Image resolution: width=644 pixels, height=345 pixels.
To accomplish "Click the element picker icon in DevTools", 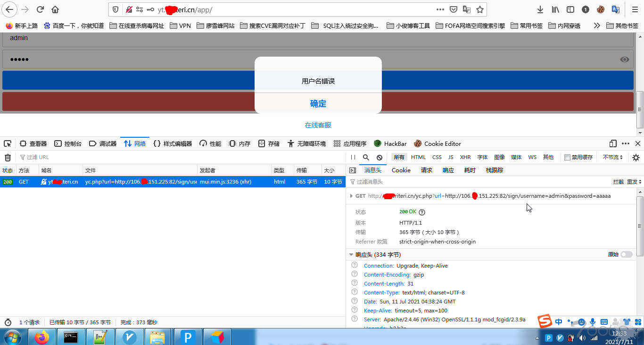I will coord(8,143).
